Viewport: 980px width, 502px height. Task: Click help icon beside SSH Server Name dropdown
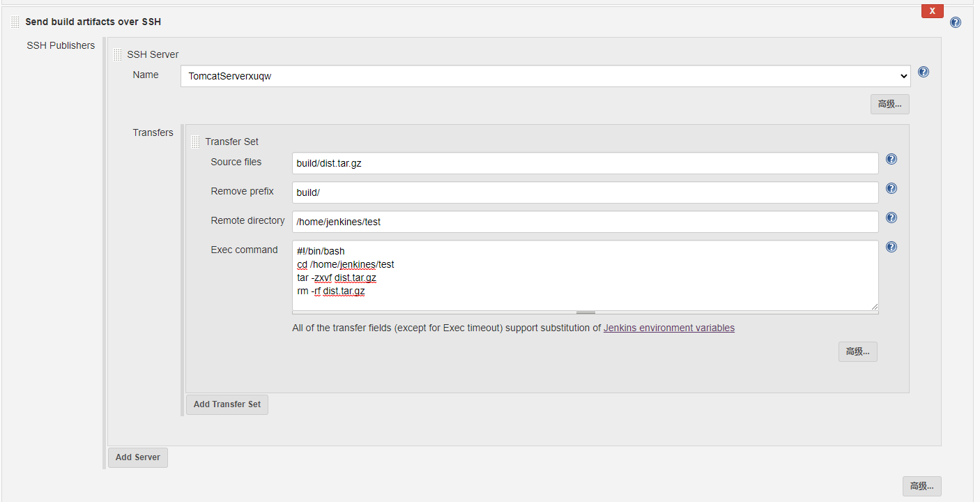pyautogui.click(x=924, y=72)
